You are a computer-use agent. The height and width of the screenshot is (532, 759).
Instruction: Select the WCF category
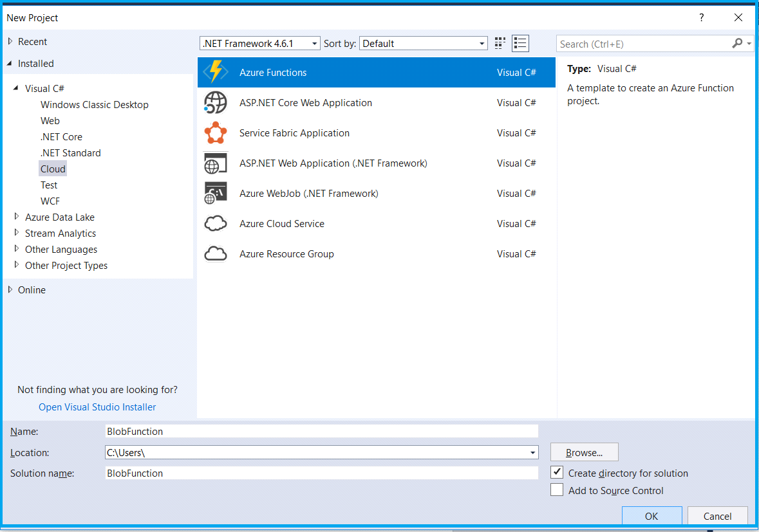pos(50,201)
